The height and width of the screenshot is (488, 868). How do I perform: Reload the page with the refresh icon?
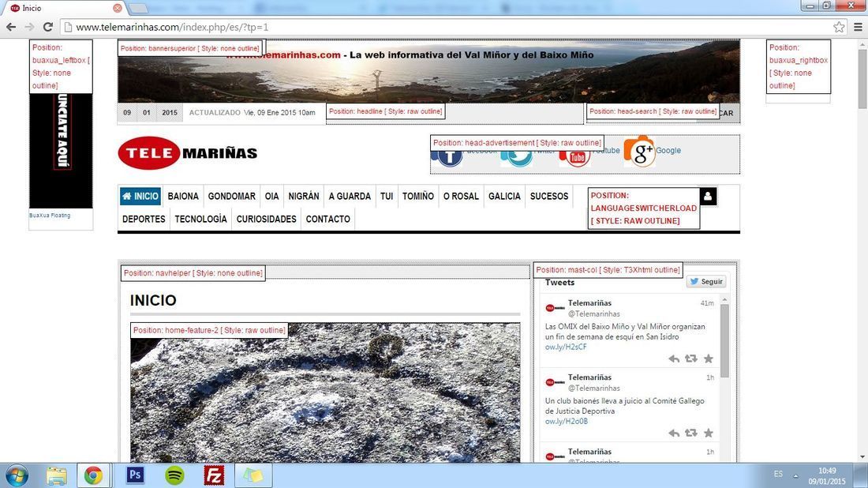47,27
